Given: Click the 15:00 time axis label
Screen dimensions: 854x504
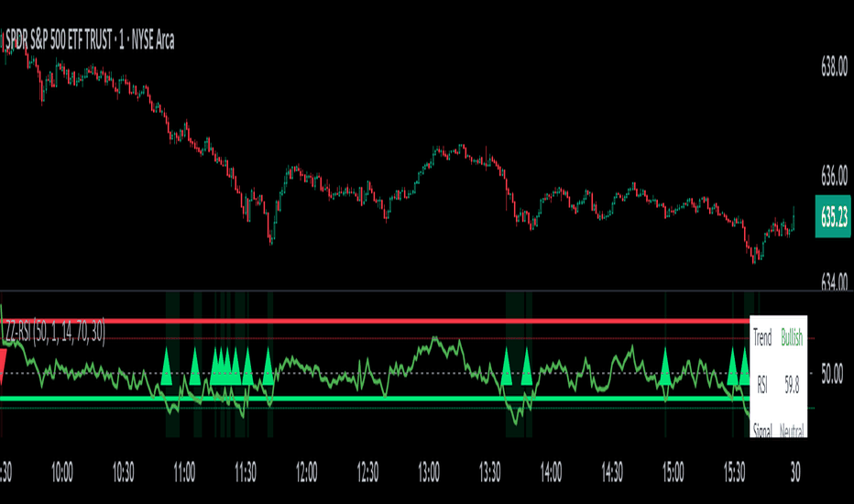Looking at the screenshot, I should (673, 473).
